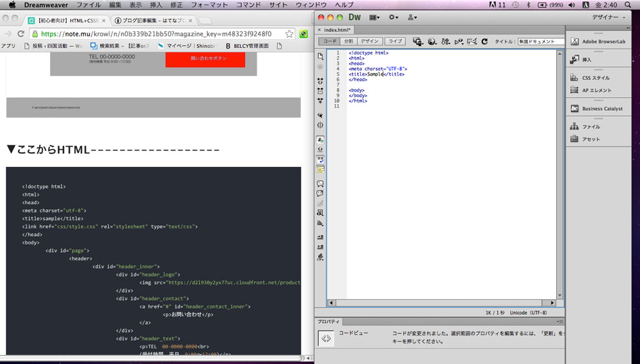Image resolution: width=640 pixels, height=364 pixels.
Task: Click the code view horizontal scrollbar
Action: tap(442, 303)
